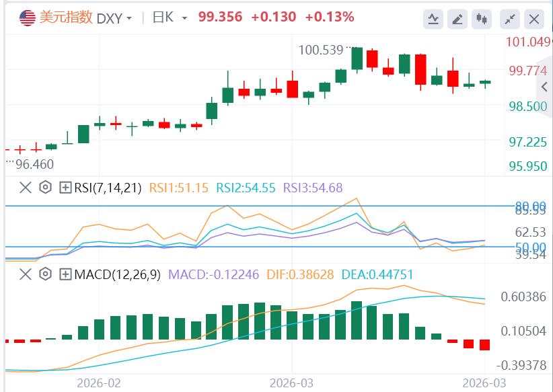The image size is (553, 392).
Task: Expand the MACD panel with the plus icon
Action: coord(65,274)
